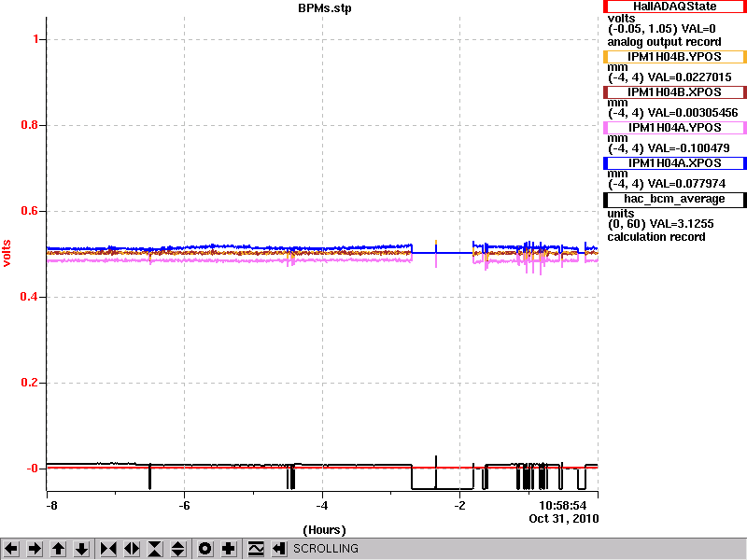Click the y-axis tick label -0

(33, 469)
